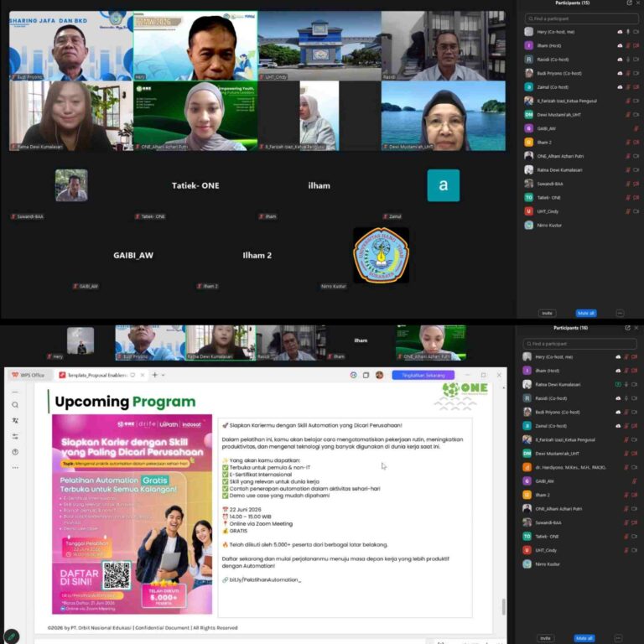This screenshot has height=644, width=644.
Task: Expand the more options beside Mute all (15)
Action: click(621, 313)
